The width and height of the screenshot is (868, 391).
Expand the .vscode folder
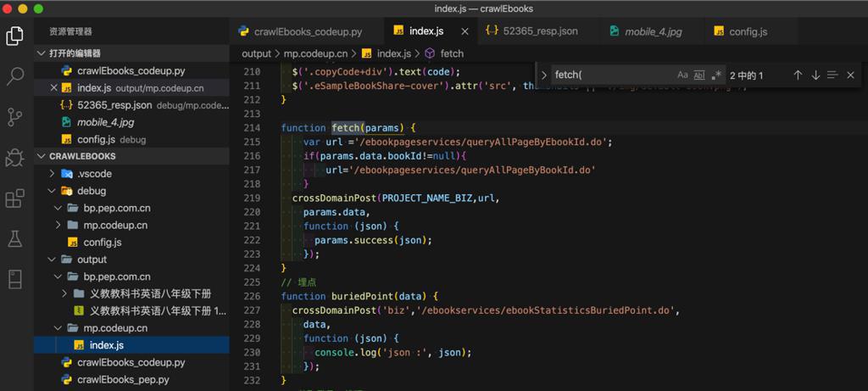click(131, 174)
